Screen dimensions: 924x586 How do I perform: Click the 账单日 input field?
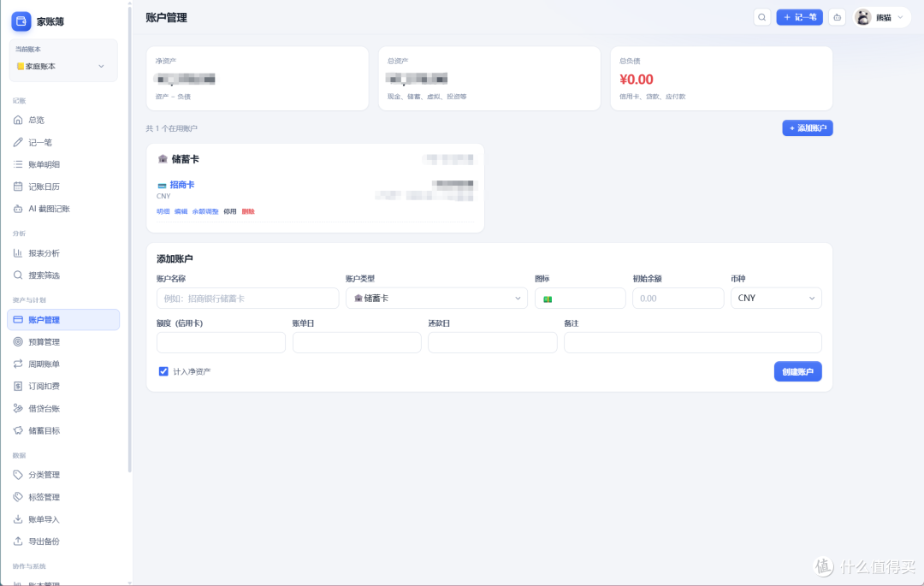[x=357, y=343]
